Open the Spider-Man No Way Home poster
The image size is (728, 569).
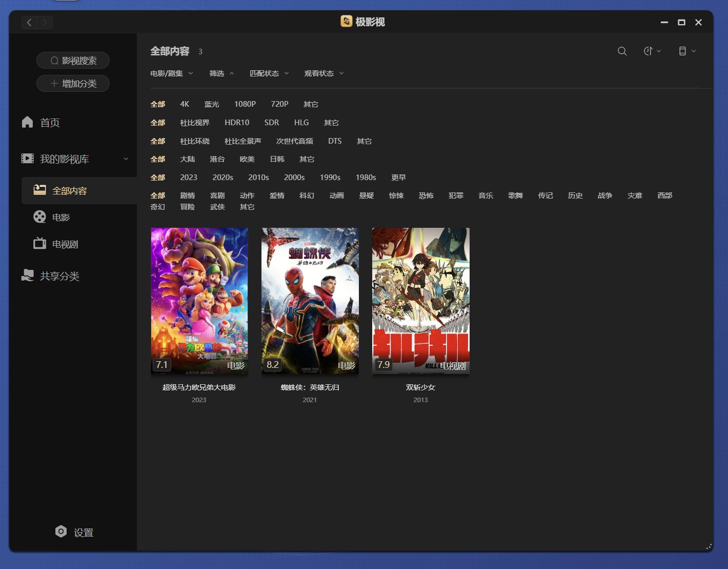(x=310, y=301)
